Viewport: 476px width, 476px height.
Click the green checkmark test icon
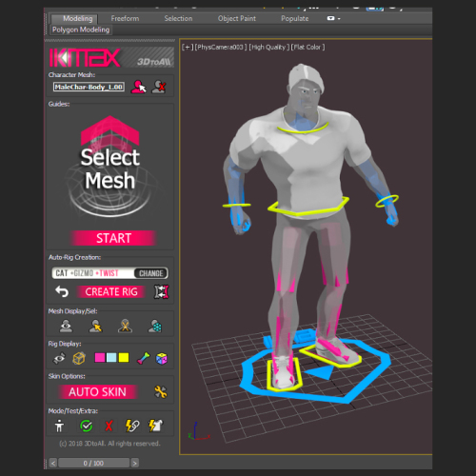click(x=86, y=426)
